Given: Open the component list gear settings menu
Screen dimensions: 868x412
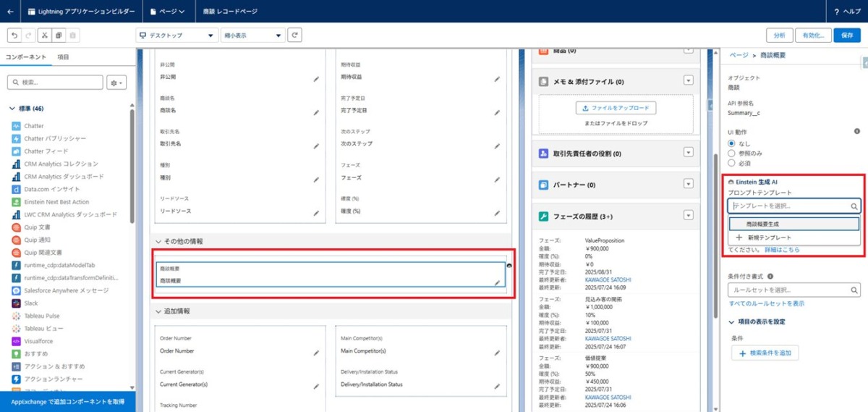Looking at the screenshot, I should click(116, 83).
